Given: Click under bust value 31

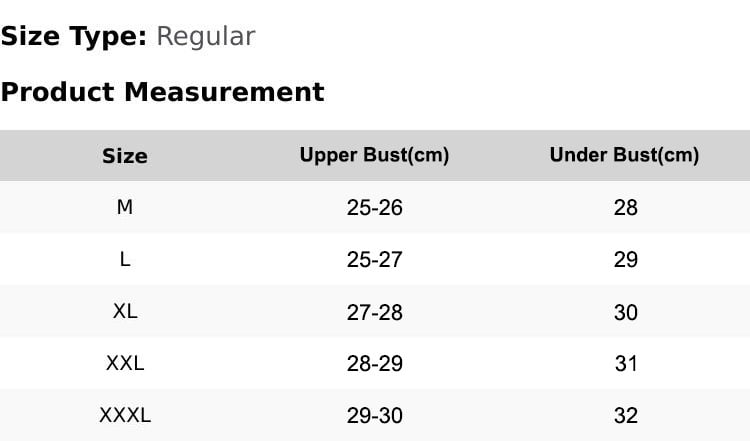Looking at the screenshot, I should tap(626, 364).
